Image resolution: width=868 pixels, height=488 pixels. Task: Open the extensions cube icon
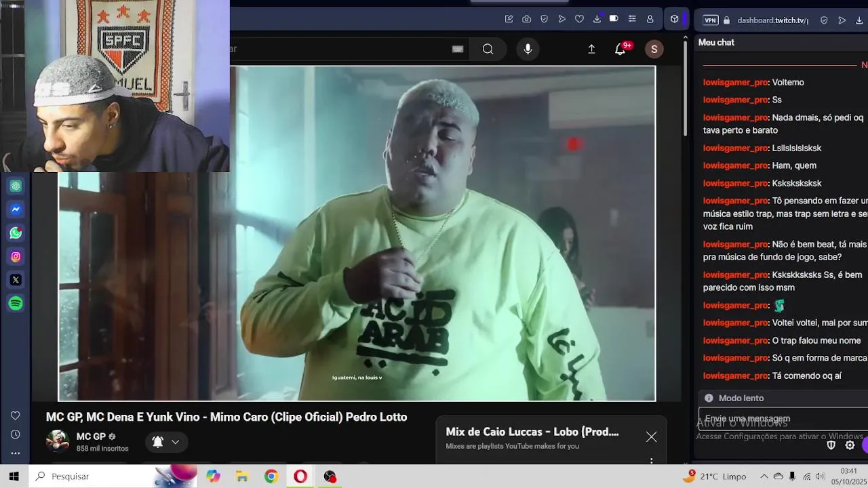click(675, 19)
